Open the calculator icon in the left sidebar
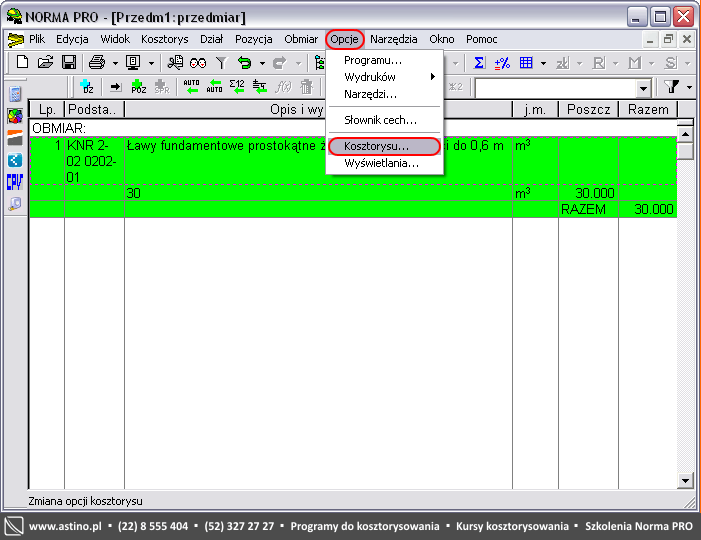The image size is (701, 540). [15, 94]
